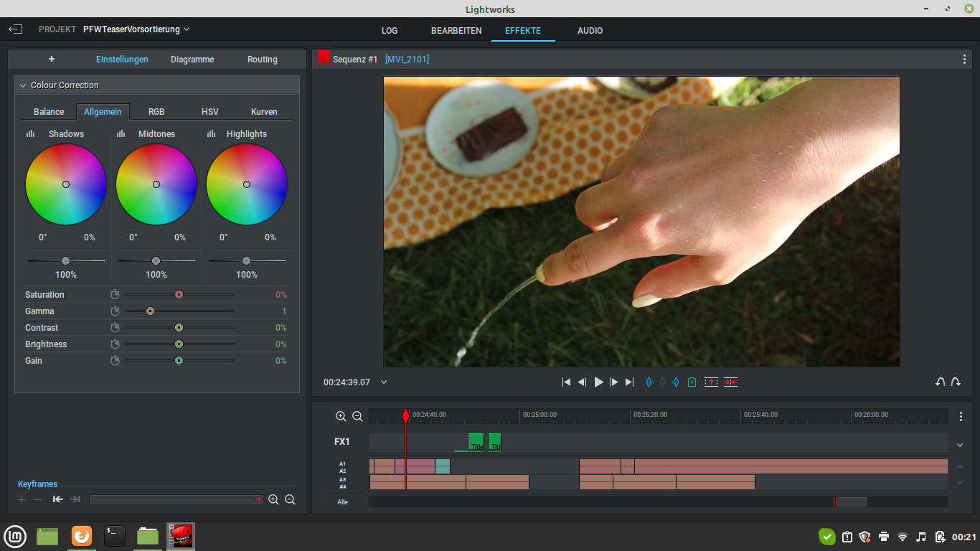Switch to the AUDIO tab
The width and height of the screenshot is (980, 551).
590,31
